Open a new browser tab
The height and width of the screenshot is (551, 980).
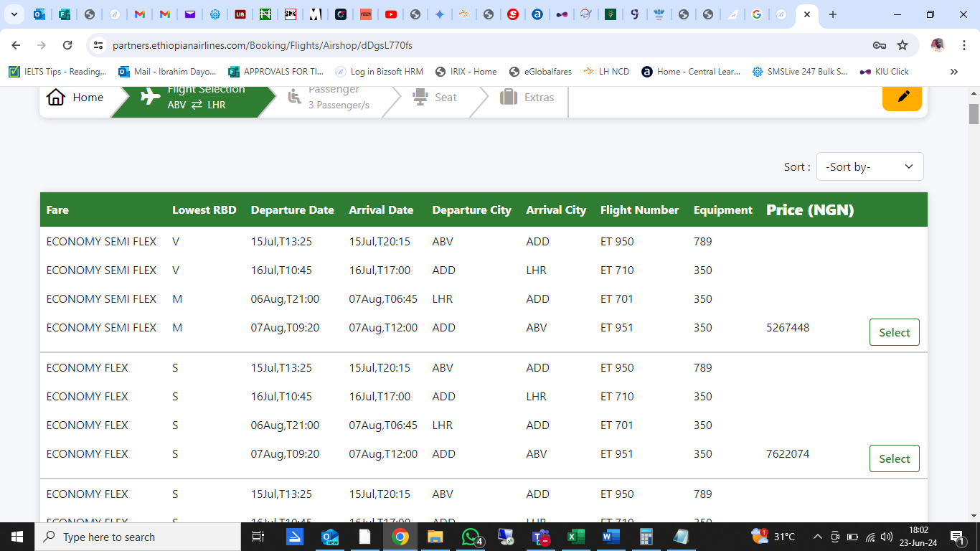[x=832, y=14]
